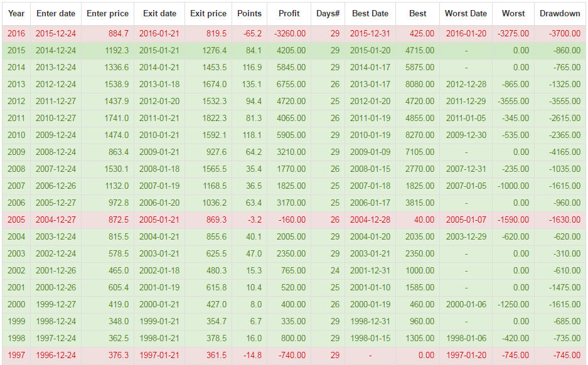Click the Profit column header
588x365 pixels.
coord(289,14)
